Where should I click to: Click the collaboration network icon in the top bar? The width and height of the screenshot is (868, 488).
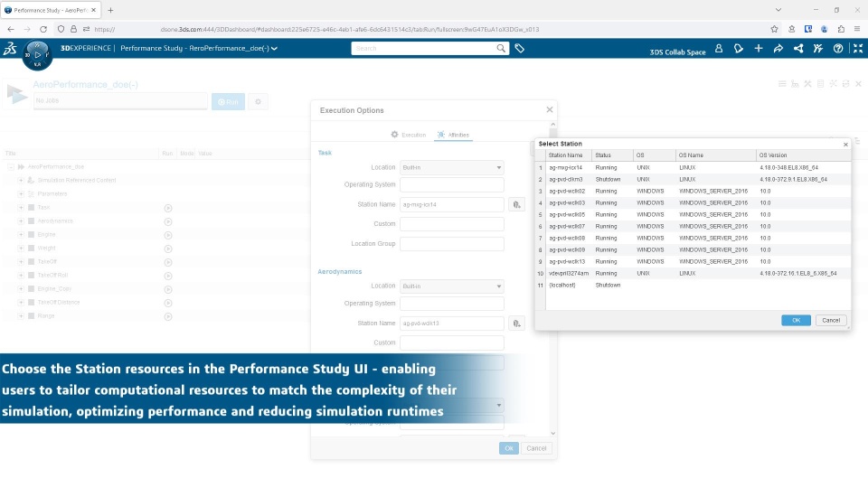pos(798,49)
